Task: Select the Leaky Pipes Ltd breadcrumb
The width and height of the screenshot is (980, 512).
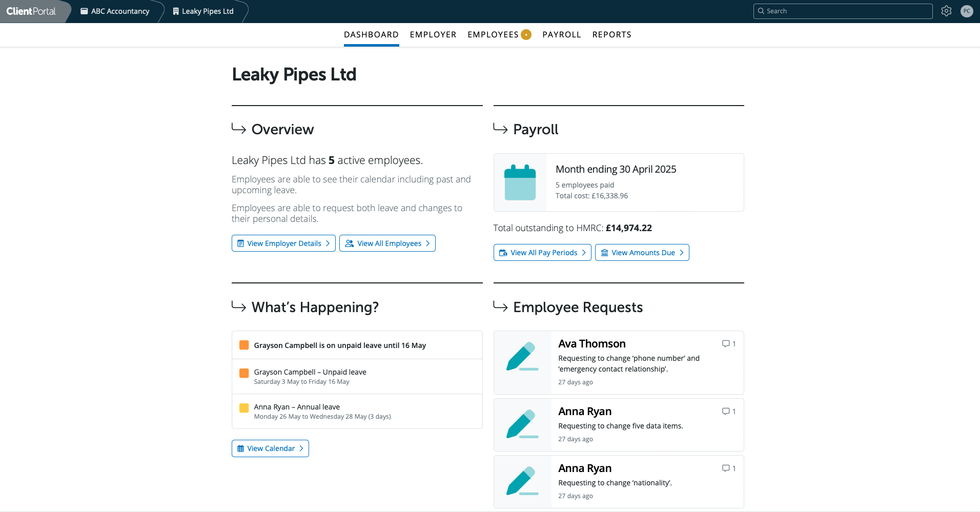Action: point(203,11)
